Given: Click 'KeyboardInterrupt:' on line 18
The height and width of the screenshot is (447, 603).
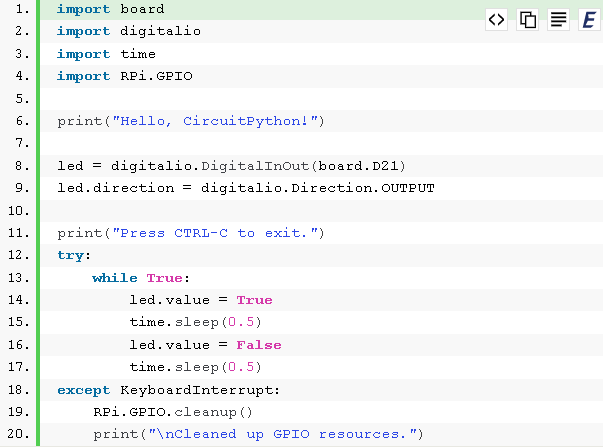Looking at the screenshot, I should [x=200, y=390].
